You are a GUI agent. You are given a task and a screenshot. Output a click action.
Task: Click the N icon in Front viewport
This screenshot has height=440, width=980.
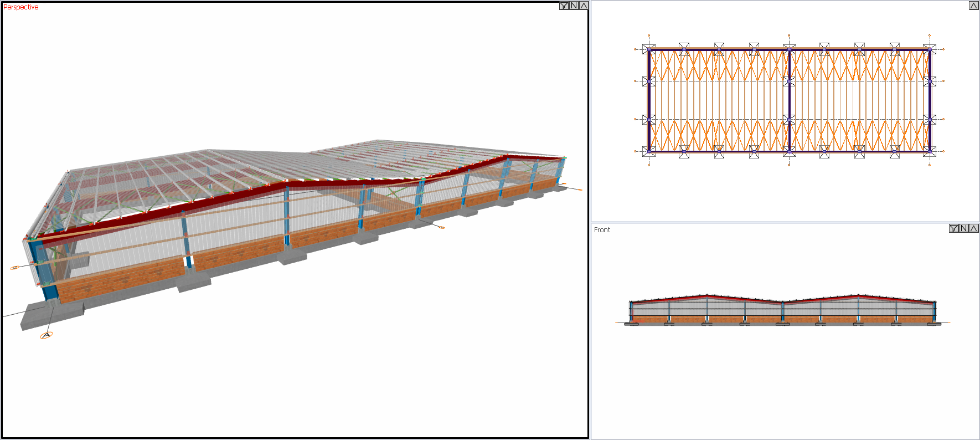pos(964,228)
